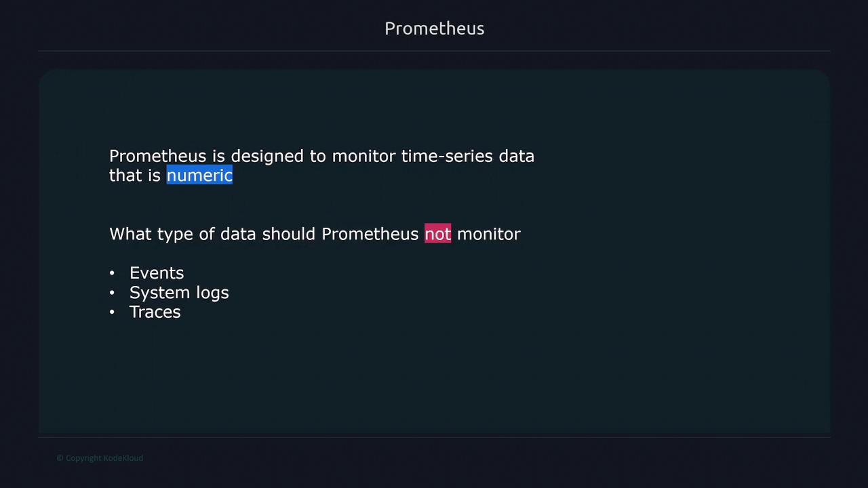
Task: Click the bullet dot beside Events
Action: point(112,273)
